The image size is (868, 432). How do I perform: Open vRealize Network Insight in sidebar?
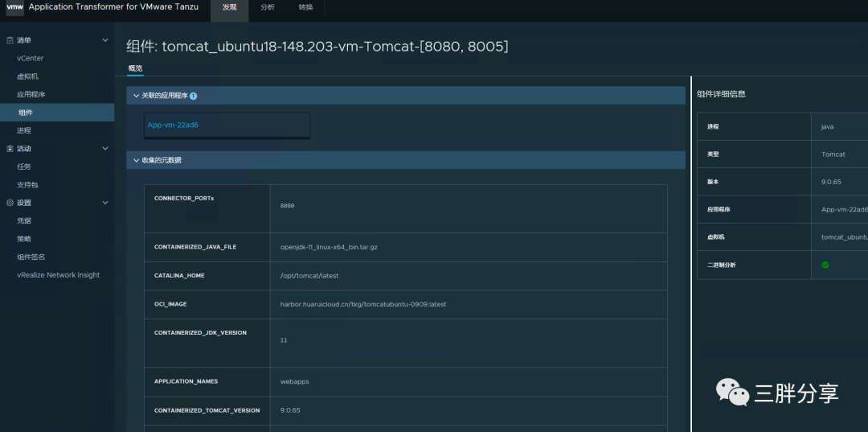(x=58, y=274)
